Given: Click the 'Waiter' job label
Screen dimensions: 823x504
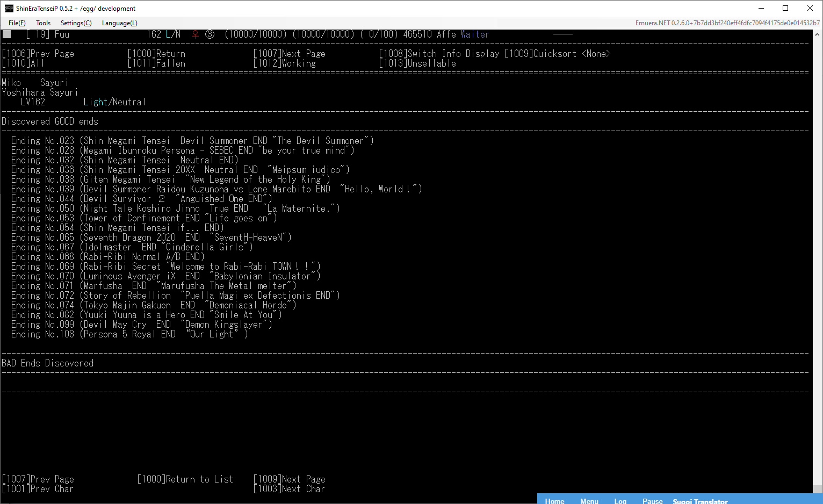Looking at the screenshot, I should point(475,34).
